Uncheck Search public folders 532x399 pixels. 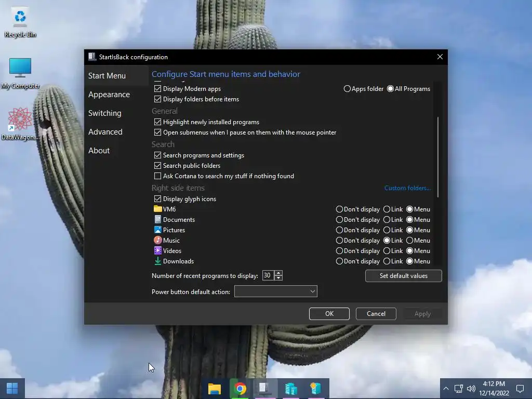click(157, 166)
